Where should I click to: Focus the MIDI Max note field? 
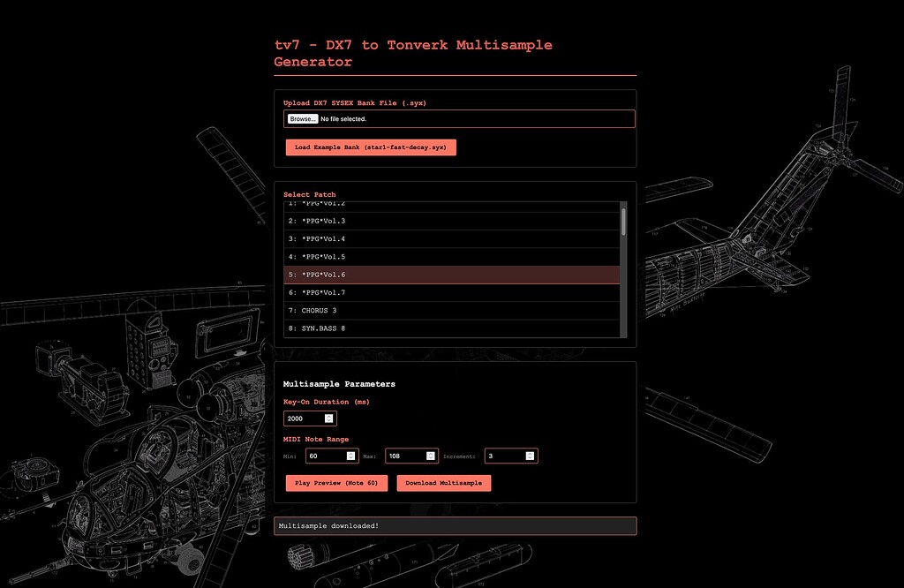tap(411, 456)
